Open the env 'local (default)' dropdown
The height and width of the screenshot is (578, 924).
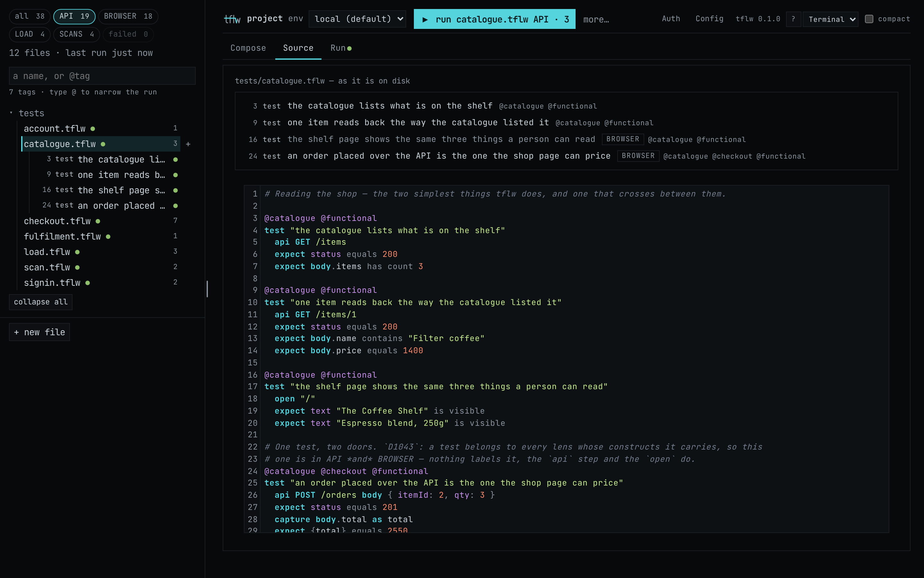[357, 19]
